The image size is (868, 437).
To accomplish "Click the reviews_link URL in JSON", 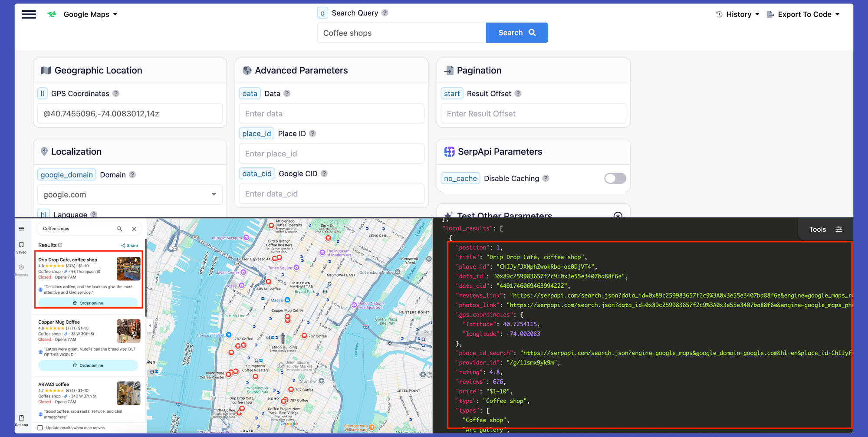I will [681, 296].
